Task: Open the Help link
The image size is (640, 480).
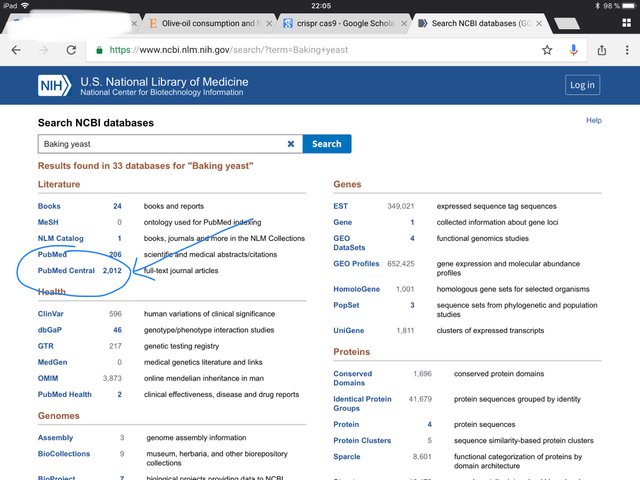Action: 593,120
